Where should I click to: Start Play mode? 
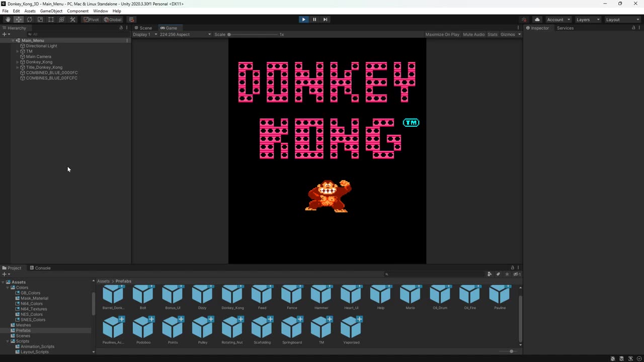[303, 20]
